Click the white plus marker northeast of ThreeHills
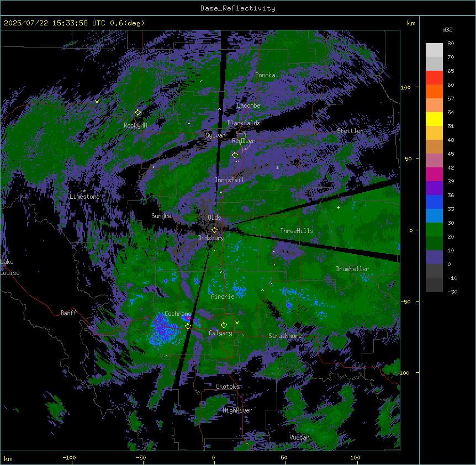The width and height of the screenshot is (476, 465). pos(338,207)
